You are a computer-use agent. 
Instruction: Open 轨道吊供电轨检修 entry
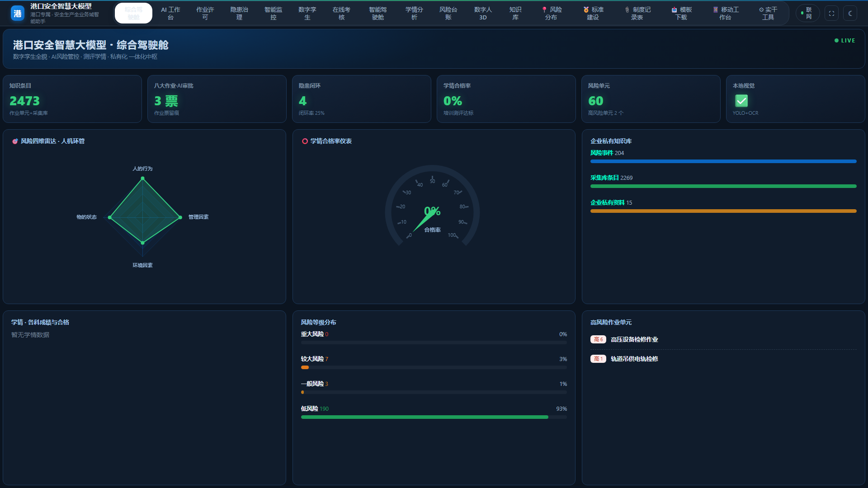(634, 359)
